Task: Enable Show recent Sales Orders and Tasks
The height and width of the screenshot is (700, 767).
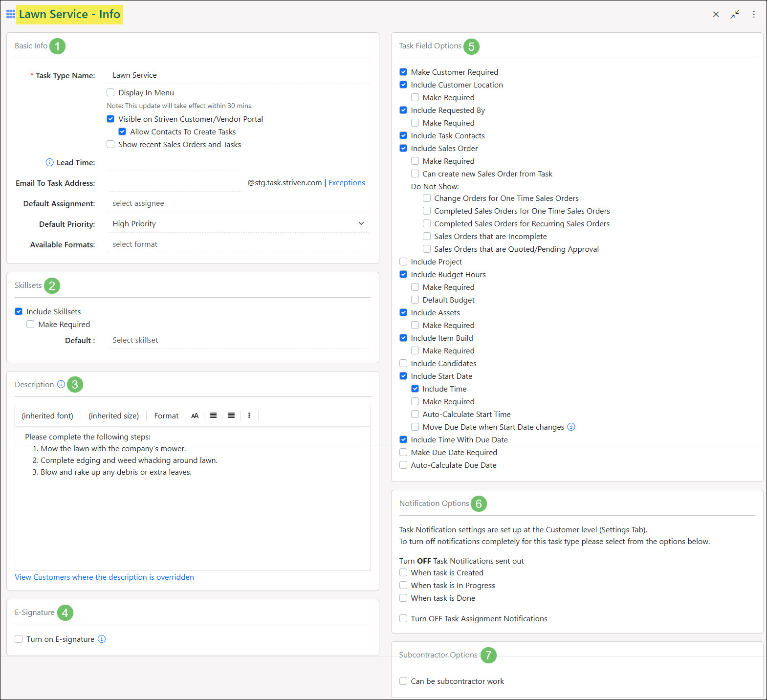Action: click(110, 144)
